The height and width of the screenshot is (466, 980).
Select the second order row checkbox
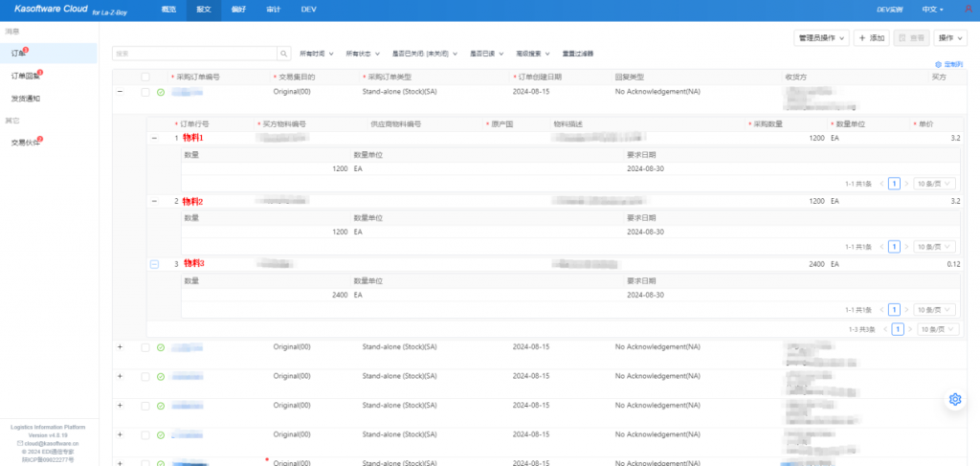coord(145,347)
